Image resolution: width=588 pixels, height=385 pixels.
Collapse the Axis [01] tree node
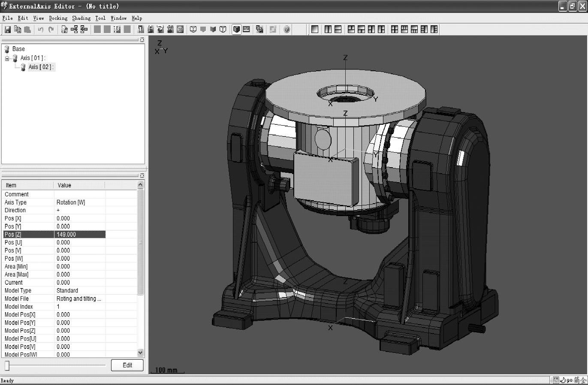click(7, 58)
